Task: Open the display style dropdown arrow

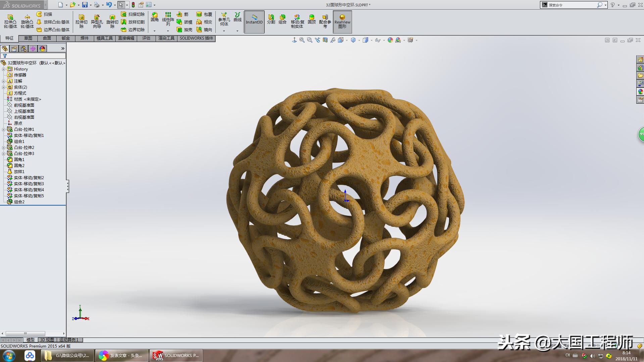Action: tap(372, 40)
